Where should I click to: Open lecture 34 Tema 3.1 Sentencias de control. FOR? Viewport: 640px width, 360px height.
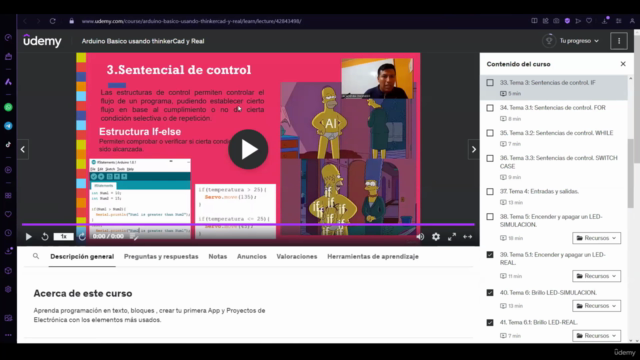[x=553, y=108]
